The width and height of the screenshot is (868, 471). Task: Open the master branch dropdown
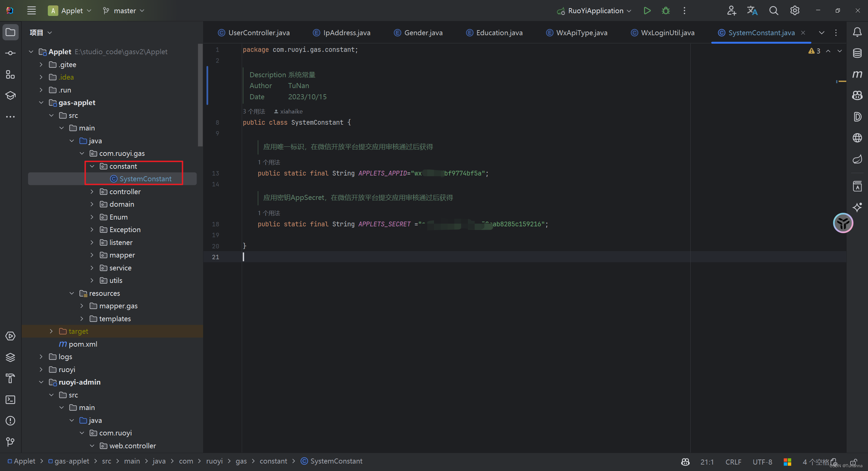coord(124,11)
